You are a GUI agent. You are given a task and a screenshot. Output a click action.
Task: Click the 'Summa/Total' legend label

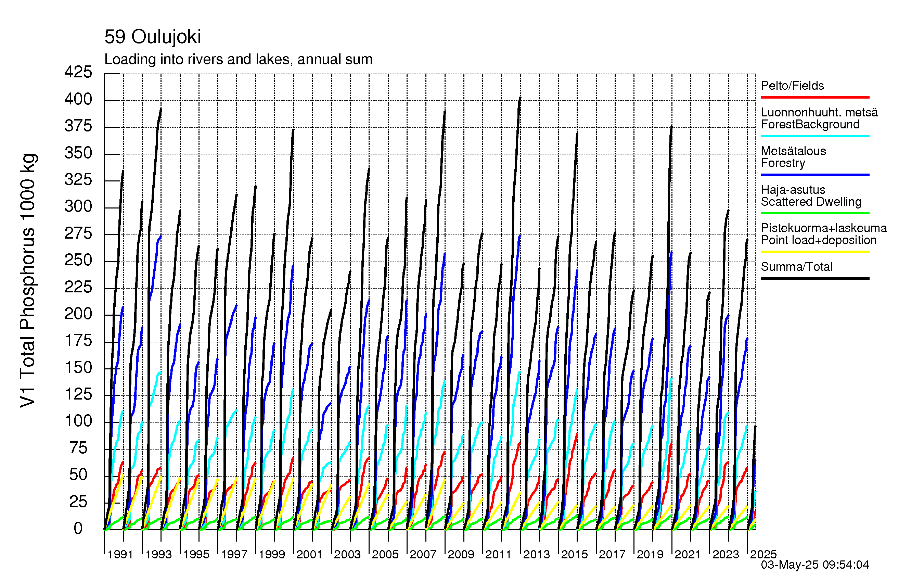point(797,267)
